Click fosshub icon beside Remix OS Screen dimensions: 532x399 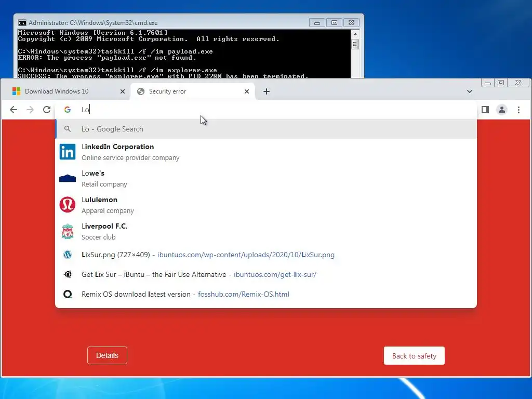tap(68, 294)
